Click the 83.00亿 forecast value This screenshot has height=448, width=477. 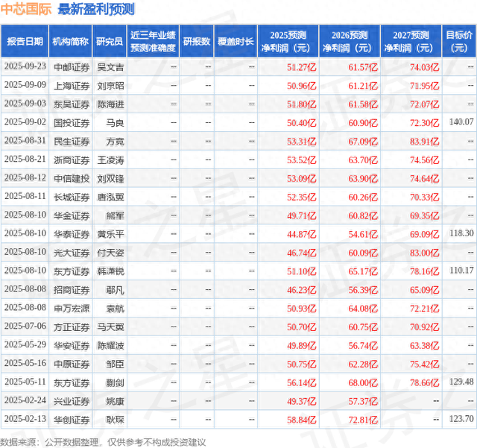(424, 253)
